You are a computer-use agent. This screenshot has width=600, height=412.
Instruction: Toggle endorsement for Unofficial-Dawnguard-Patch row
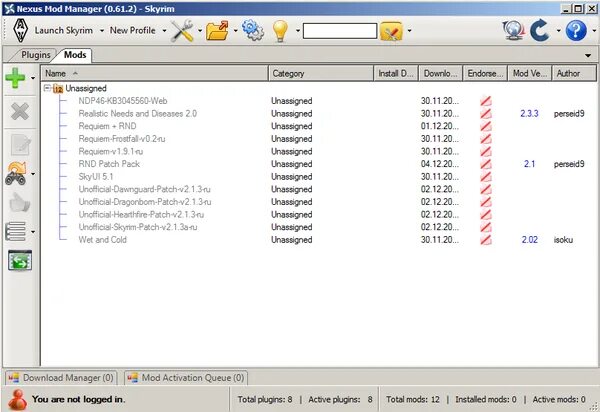click(486, 189)
